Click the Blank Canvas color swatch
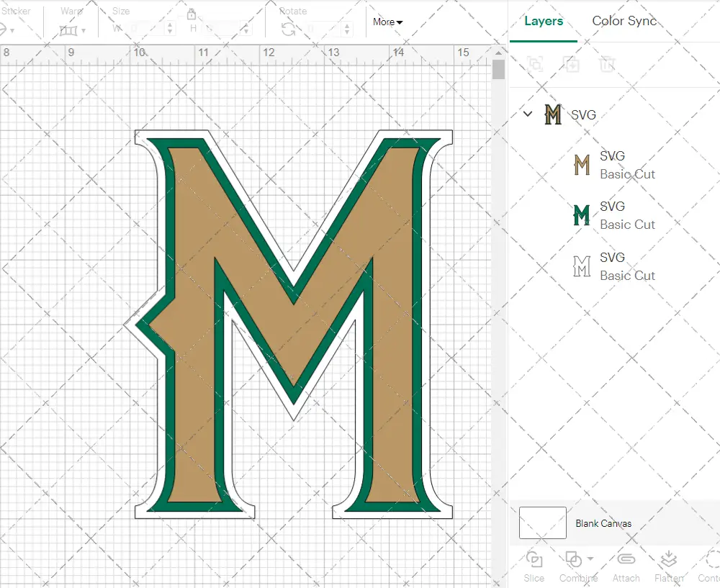720x588 pixels. (x=542, y=523)
